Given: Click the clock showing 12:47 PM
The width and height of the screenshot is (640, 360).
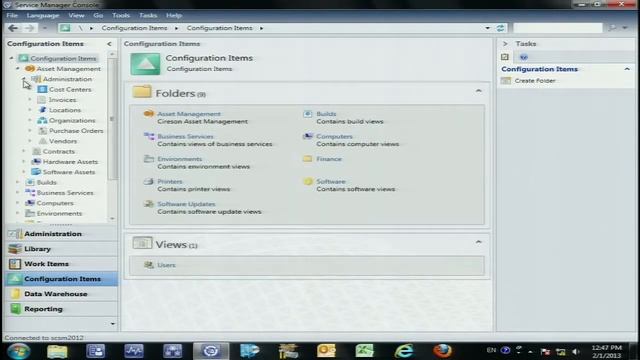Looking at the screenshot, I should [x=606, y=347].
